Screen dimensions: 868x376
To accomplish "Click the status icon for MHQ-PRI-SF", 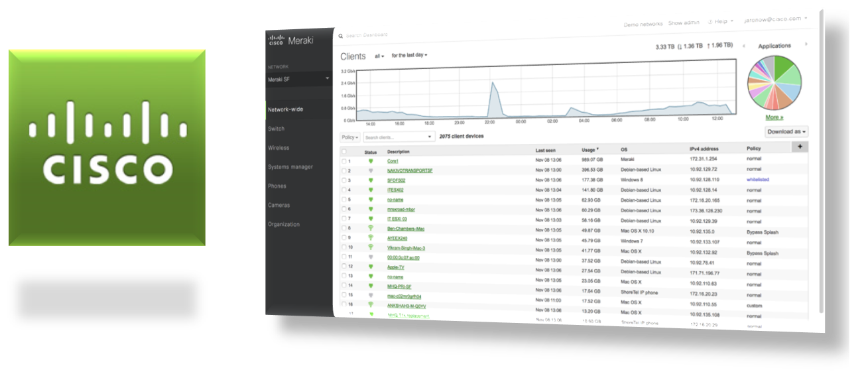I will 371,286.
